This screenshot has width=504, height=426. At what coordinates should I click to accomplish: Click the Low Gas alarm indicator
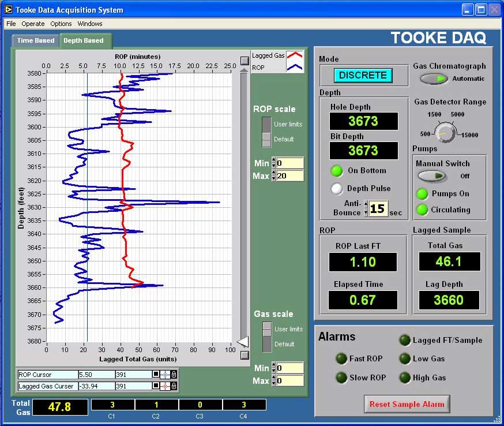tap(405, 358)
